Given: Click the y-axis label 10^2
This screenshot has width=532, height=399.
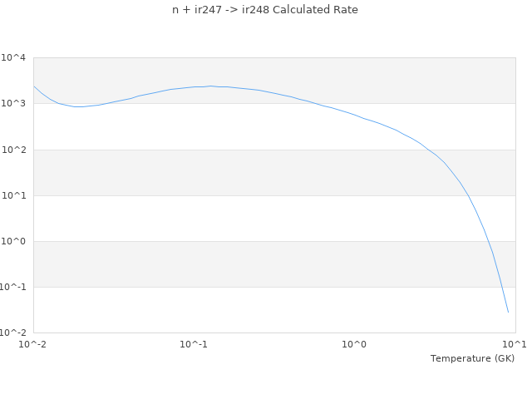Looking at the screenshot, I should (14, 150).
